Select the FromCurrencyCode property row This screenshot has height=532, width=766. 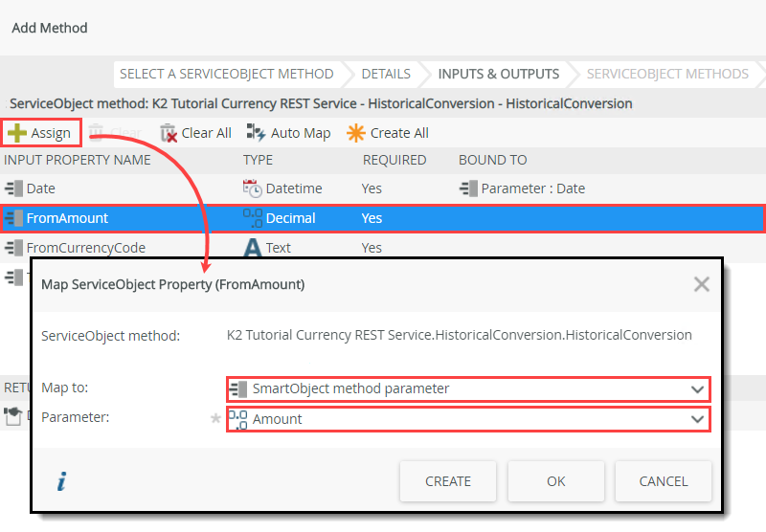(x=383, y=248)
